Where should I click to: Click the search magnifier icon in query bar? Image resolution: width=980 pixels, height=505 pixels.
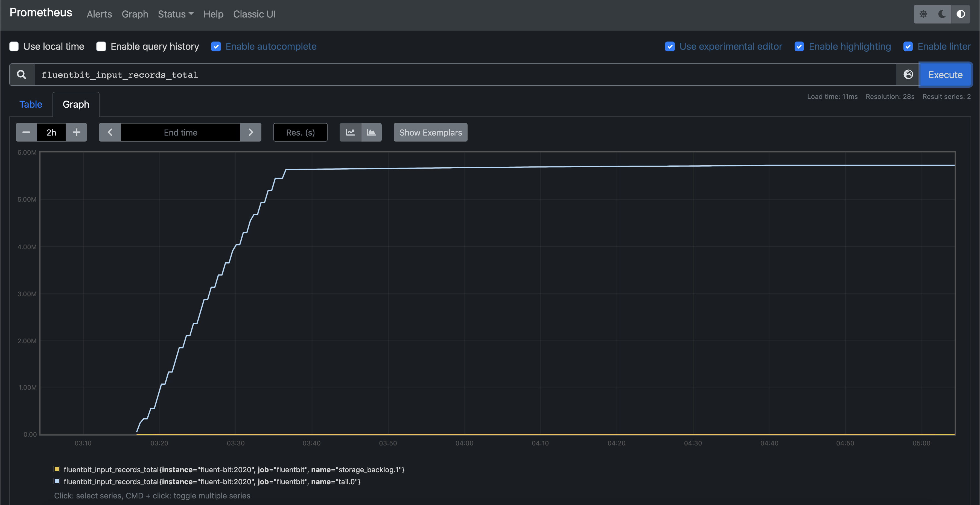pyautogui.click(x=21, y=74)
